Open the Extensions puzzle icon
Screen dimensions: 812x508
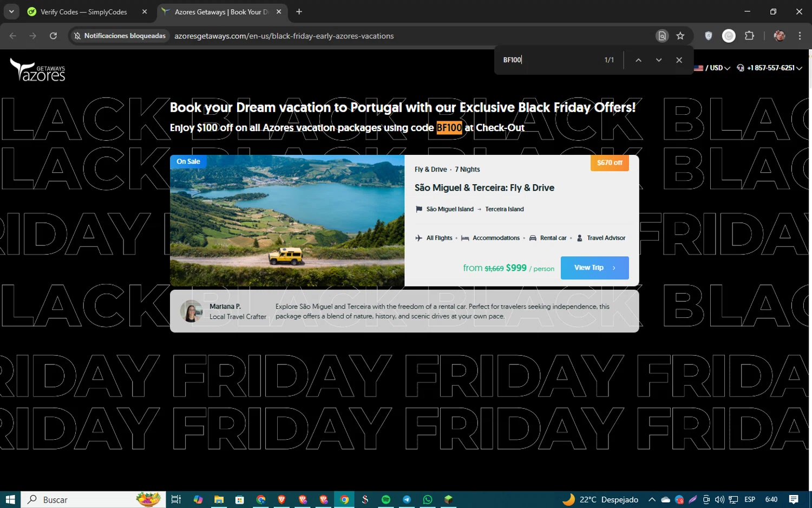(749, 36)
